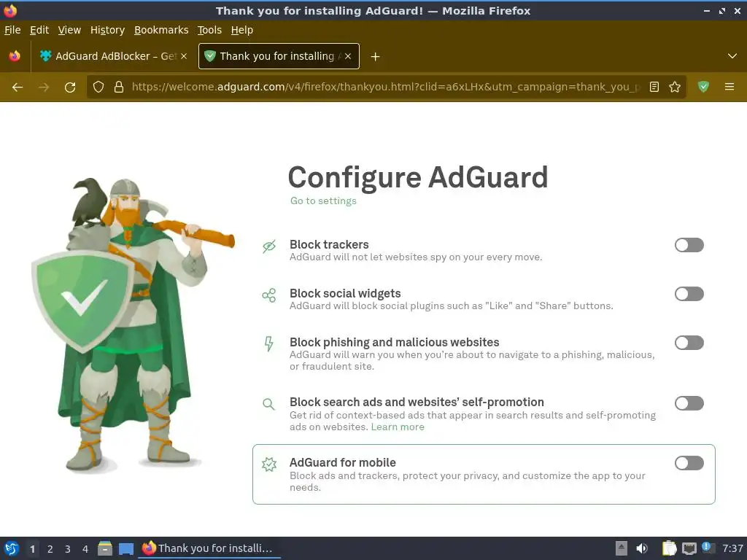
Task: Switch to workspace 1
Action: coord(32,549)
